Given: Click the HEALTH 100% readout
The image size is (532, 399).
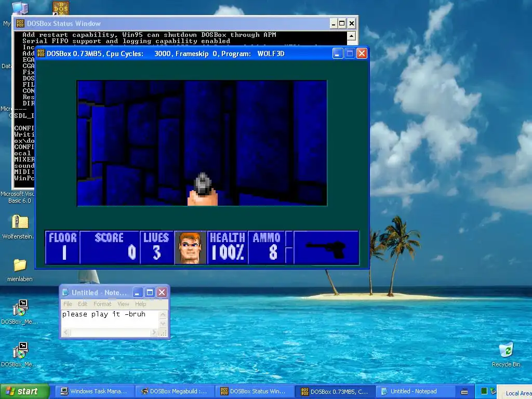Looking at the screenshot, I should (228, 248).
